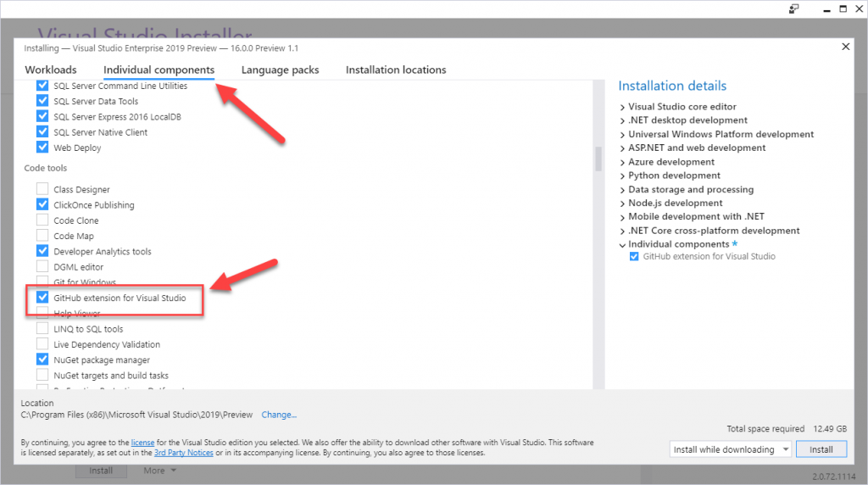Click the Installation details heading
The width and height of the screenshot is (868, 485).
pyautogui.click(x=672, y=86)
